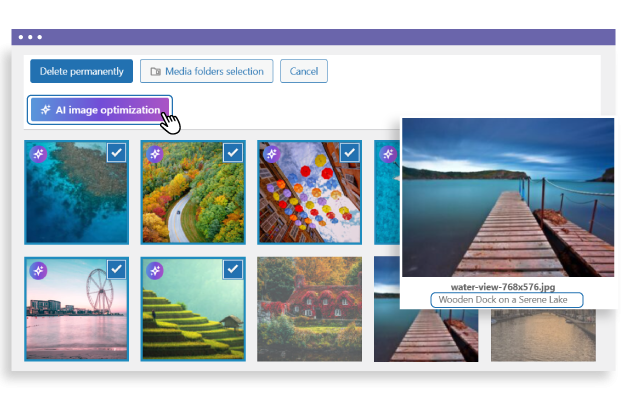630x400 pixels.
Task: Select the autumn forest road thumbnail
Action: (x=193, y=192)
